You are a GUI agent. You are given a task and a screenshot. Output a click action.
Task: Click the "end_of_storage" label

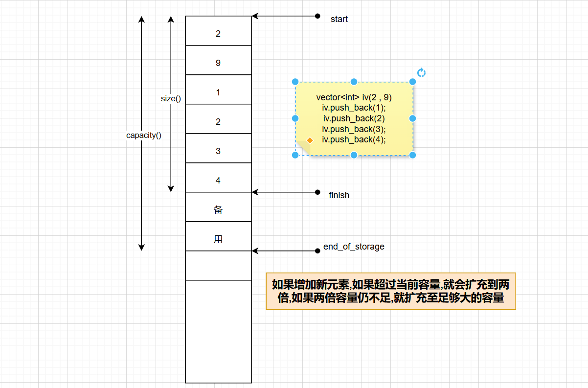354,247
